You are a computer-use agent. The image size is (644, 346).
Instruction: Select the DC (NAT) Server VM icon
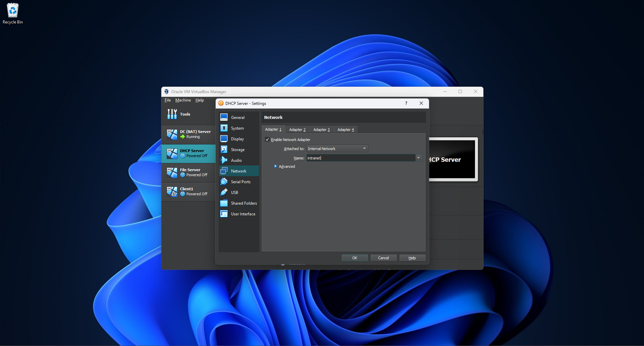[x=172, y=134]
